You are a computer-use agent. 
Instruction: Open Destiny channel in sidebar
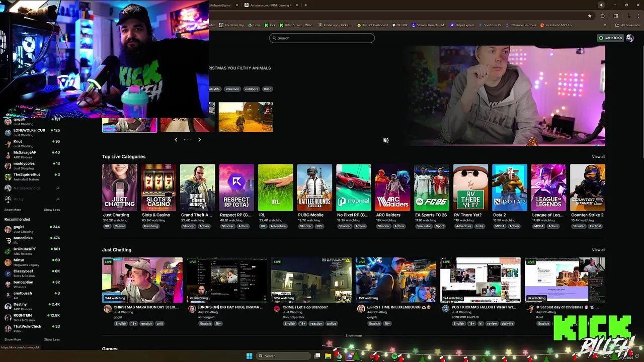pyautogui.click(x=32, y=307)
